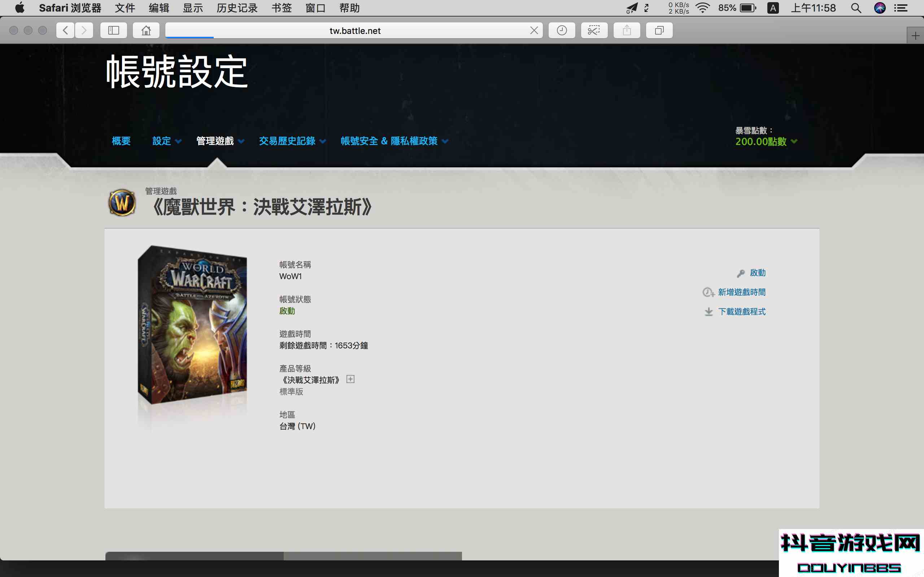Click the Safari sidebar toggle icon
Viewport: 924px width, 577px height.
pos(113,31)
